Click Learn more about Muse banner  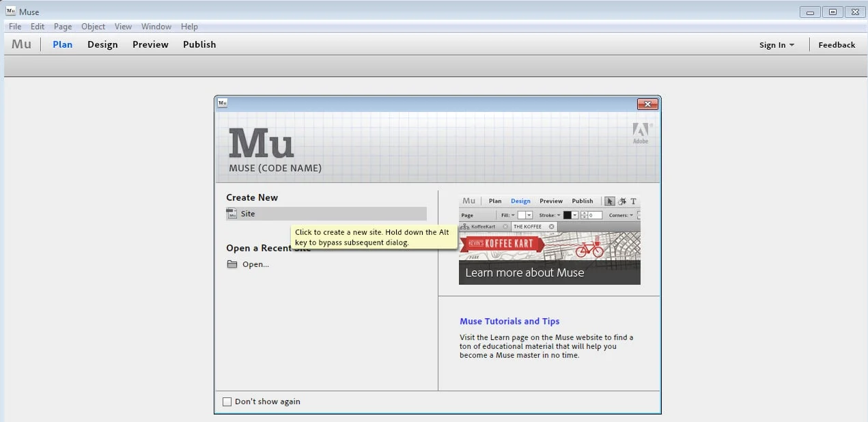coord(550,272)
